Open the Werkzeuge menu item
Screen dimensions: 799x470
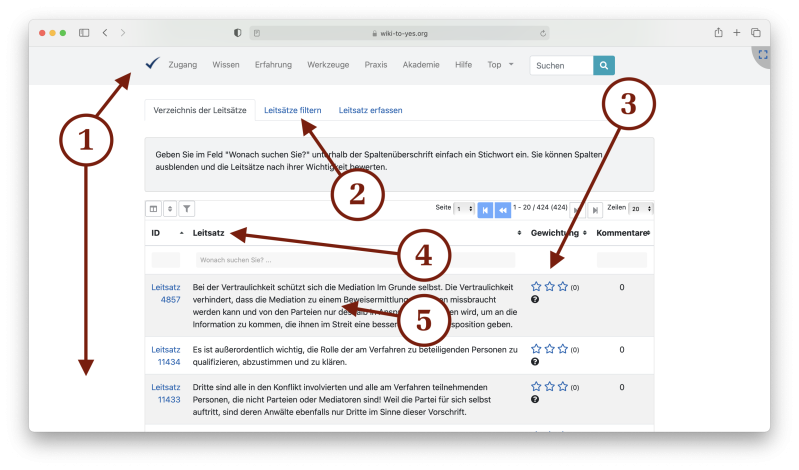click(327, 65)
